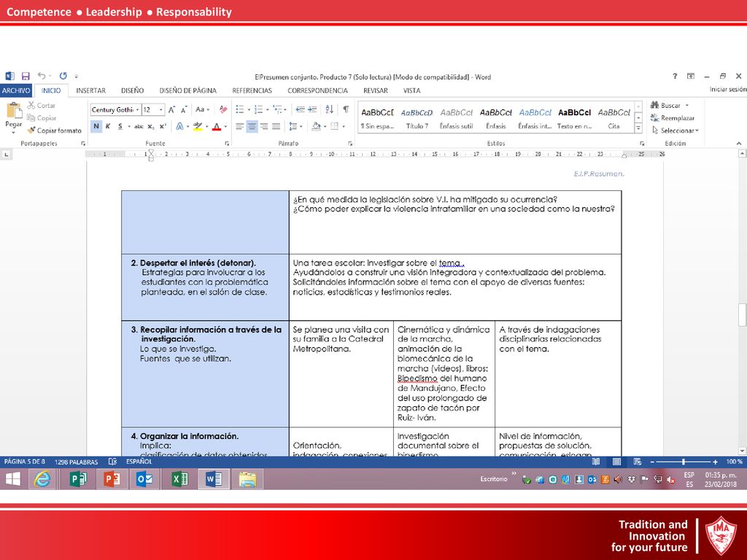Toggle show paragraph marks ¶
Screen dimensions: 747x560
click(x=346, y=109)
